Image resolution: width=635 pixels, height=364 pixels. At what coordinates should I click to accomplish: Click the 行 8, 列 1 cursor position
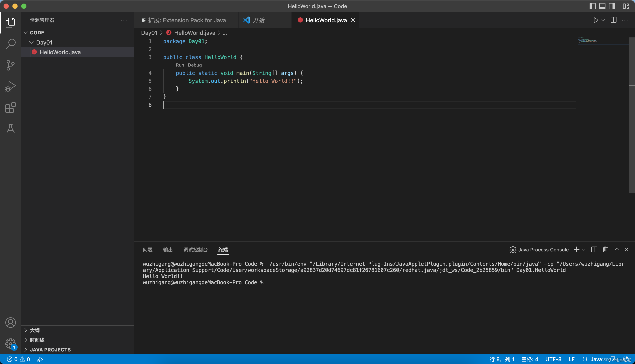502,359
